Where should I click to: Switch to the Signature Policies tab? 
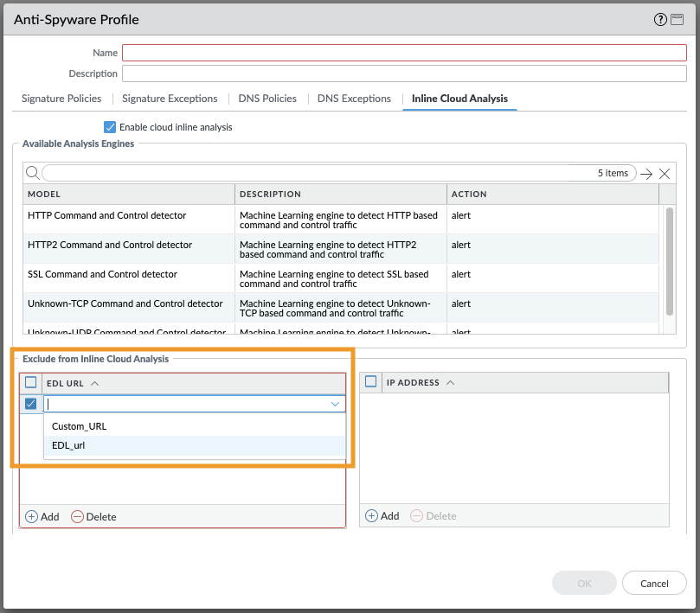(x=61, y=99)
